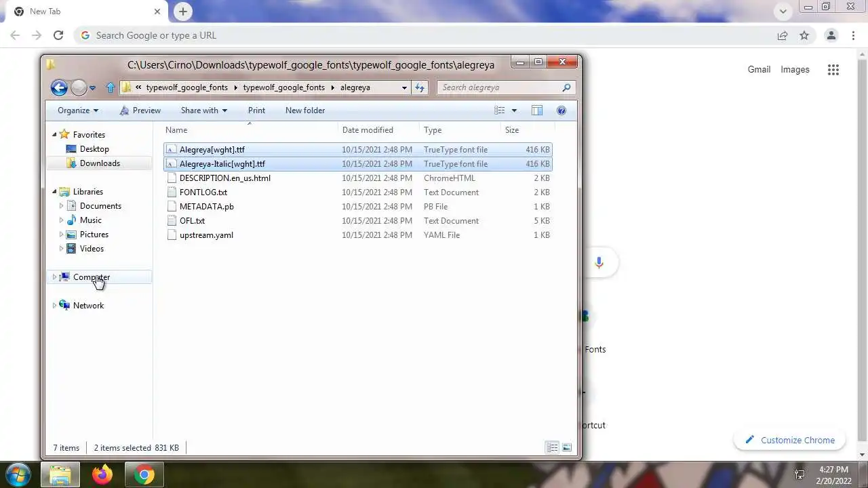Select the FONTLOG.txt file
Image resolution: width=868 pixels, height=488 pixels.
tap(358, 192)
